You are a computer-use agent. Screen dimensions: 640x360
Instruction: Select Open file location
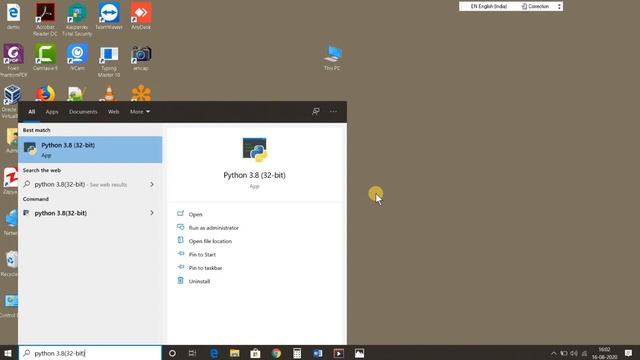click(x=210, y=241)
